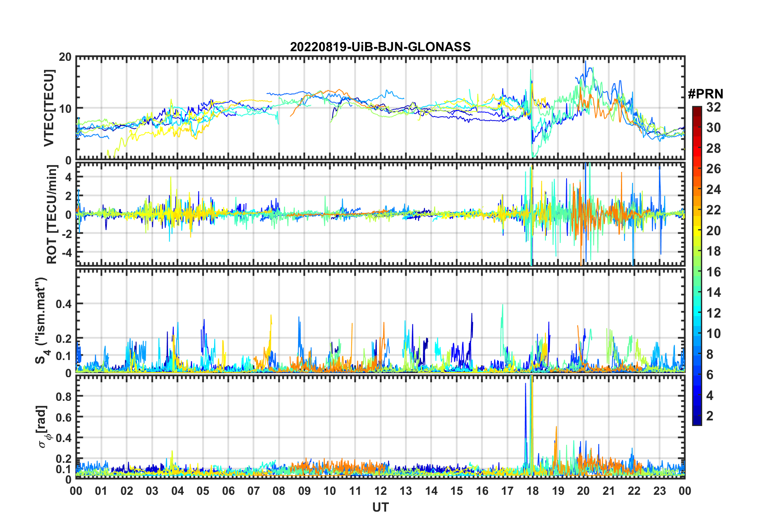The height and width of the screenshot is (532, 761).
Task: Select UT hour label 17
Action: 507,491
